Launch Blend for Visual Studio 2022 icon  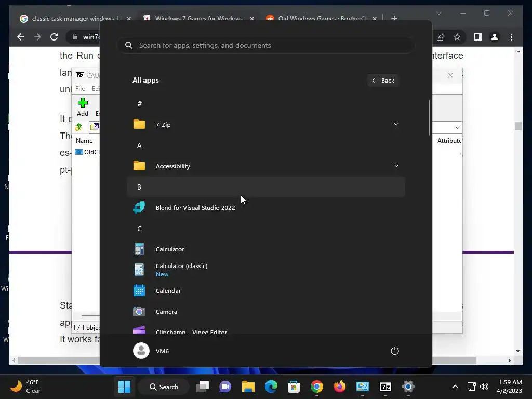pyautogui.click(x=139, y=207)
